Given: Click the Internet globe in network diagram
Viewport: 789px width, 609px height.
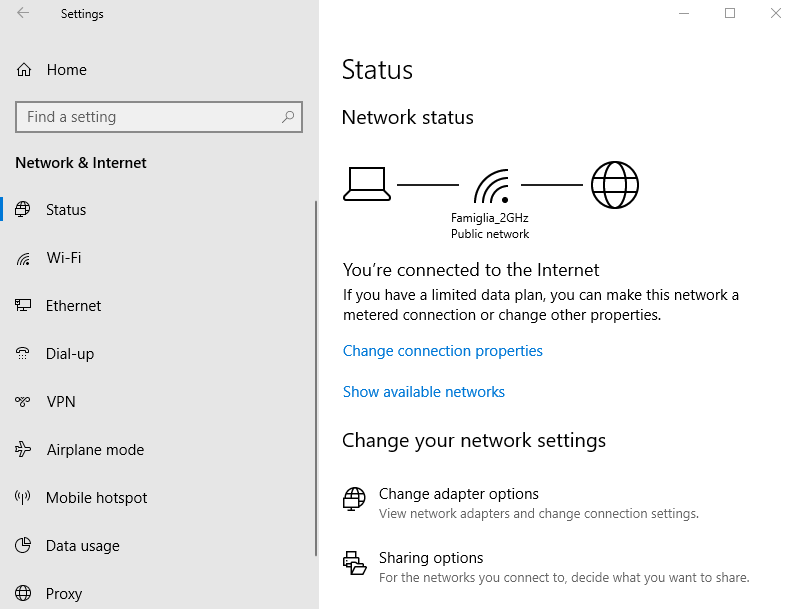Looking at the screenshot, I should click(x=614, y=185).
